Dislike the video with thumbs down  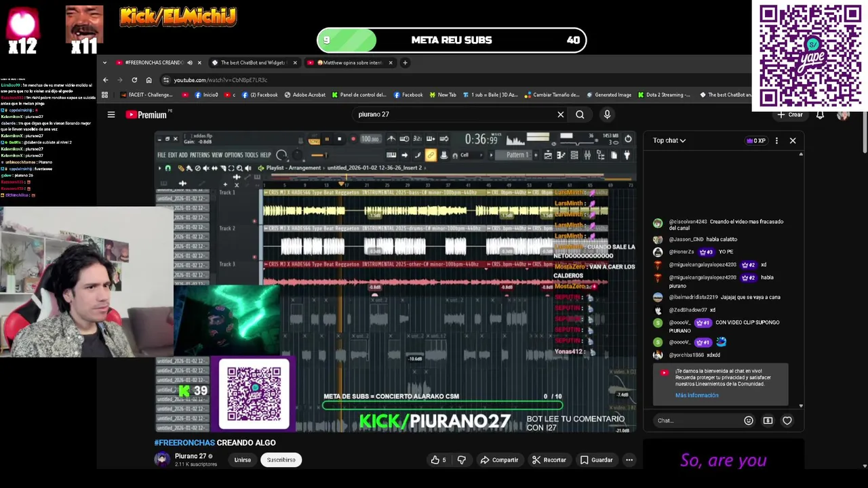tap(462, 460)
